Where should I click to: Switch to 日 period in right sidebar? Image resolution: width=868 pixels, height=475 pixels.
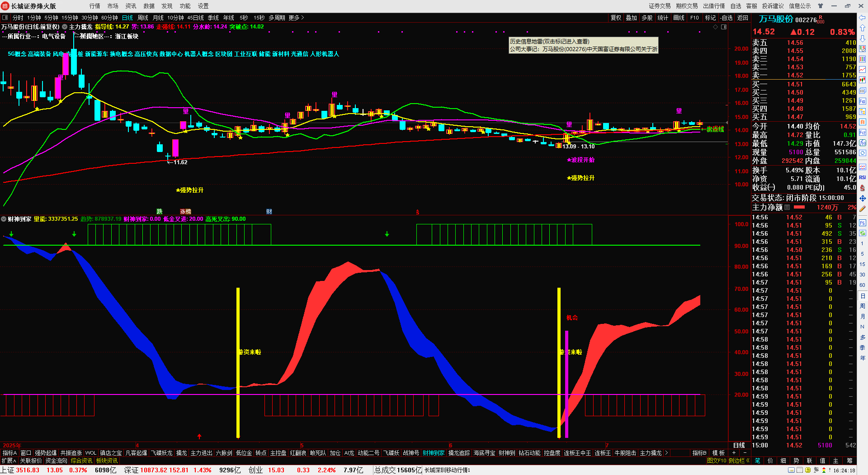[863, 296]
